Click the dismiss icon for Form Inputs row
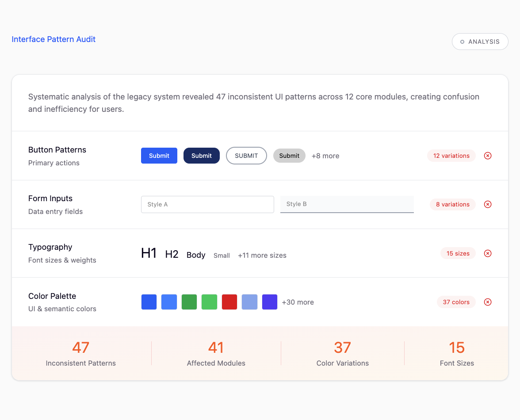520x420 pixels. pos(488,204)
